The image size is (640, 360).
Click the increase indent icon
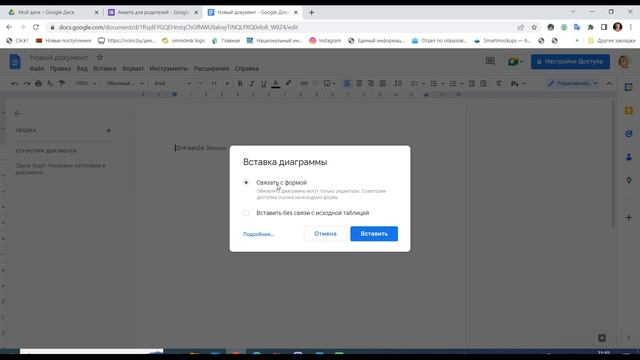pos(483,84)
